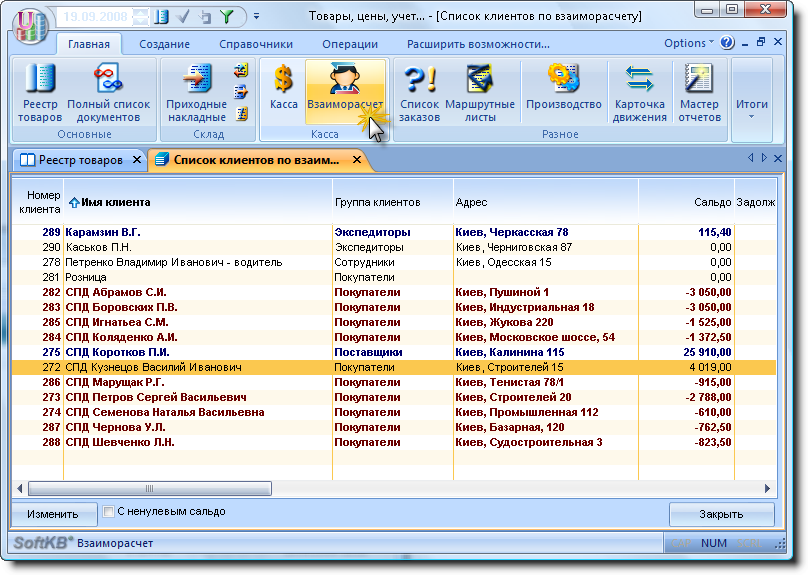This screenshot has height=575, width=808.
Task: Click the date field showing 19.09.2008
Action: click(x=95, y=17)
